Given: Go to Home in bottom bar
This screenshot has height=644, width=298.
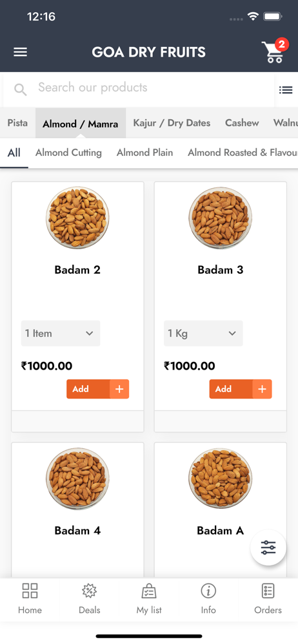Looking at the screenshot, I should coord(30,599).
